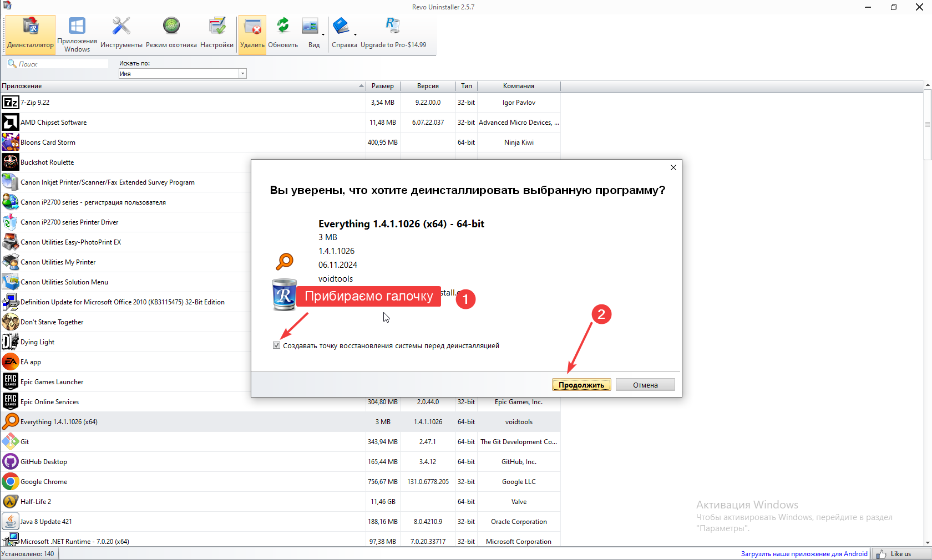Open the Справка help book icon
The image size is (932, 560).
(x=341, y=26)
